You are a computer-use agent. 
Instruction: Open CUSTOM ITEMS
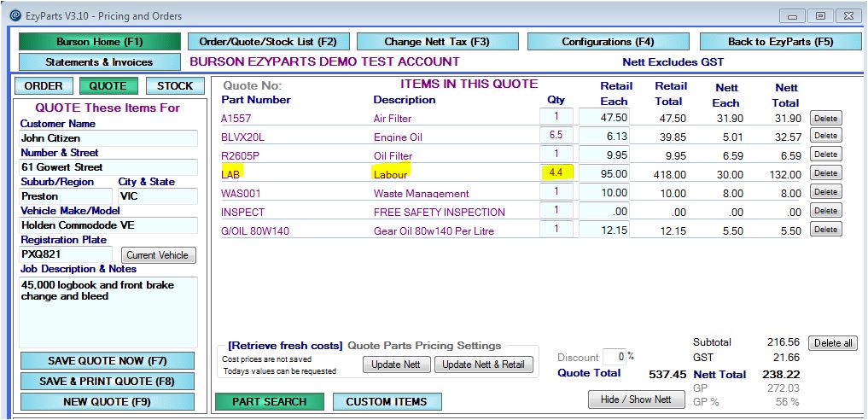coord(387,402)
